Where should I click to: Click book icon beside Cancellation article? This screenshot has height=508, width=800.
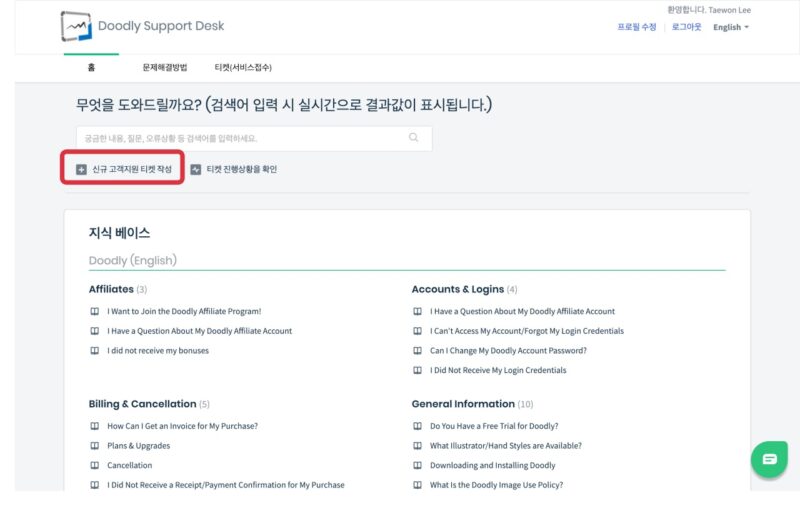coord(94,465)
